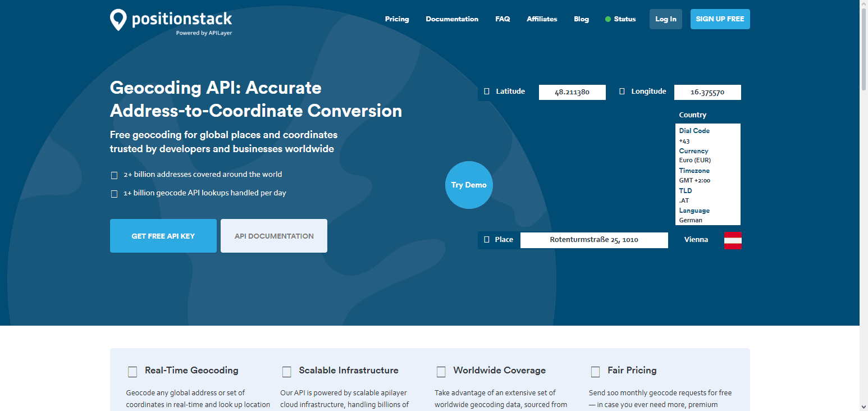Click the Latitude value field 48.211380

point(572,92)
